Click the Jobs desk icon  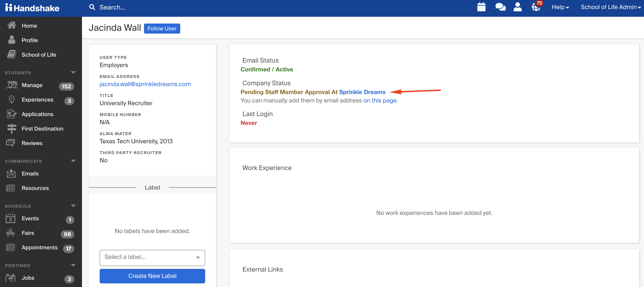(10, 277)
